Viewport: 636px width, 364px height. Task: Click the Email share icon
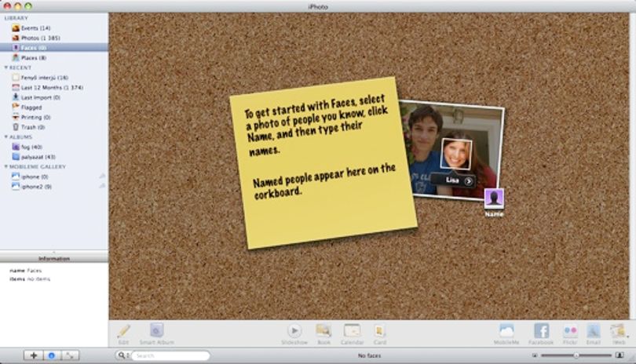click(594, 331)
